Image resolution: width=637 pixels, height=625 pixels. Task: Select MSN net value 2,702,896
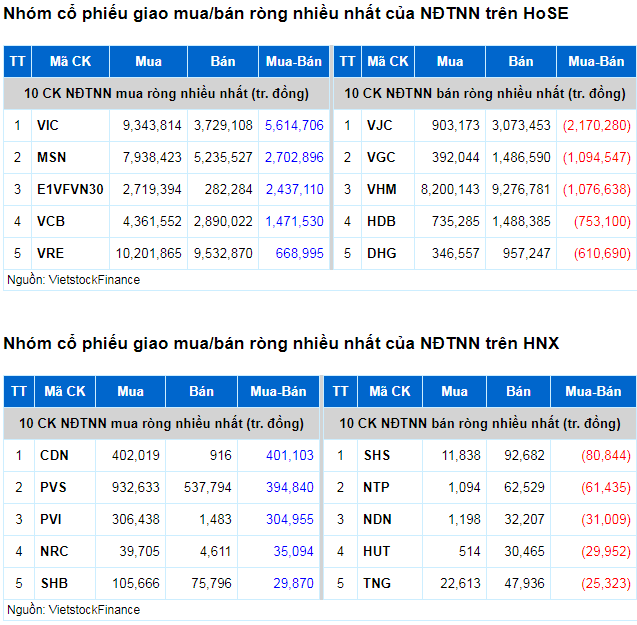click(294, 157)
